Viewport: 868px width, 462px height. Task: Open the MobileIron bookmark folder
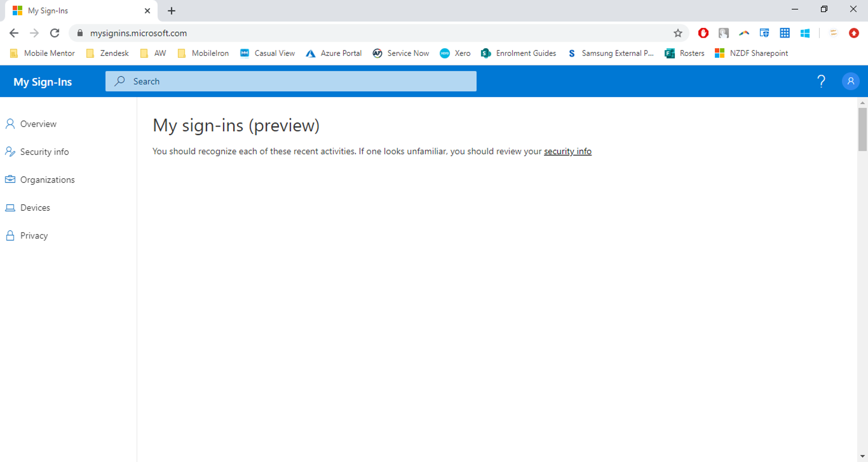pos(203,53)
